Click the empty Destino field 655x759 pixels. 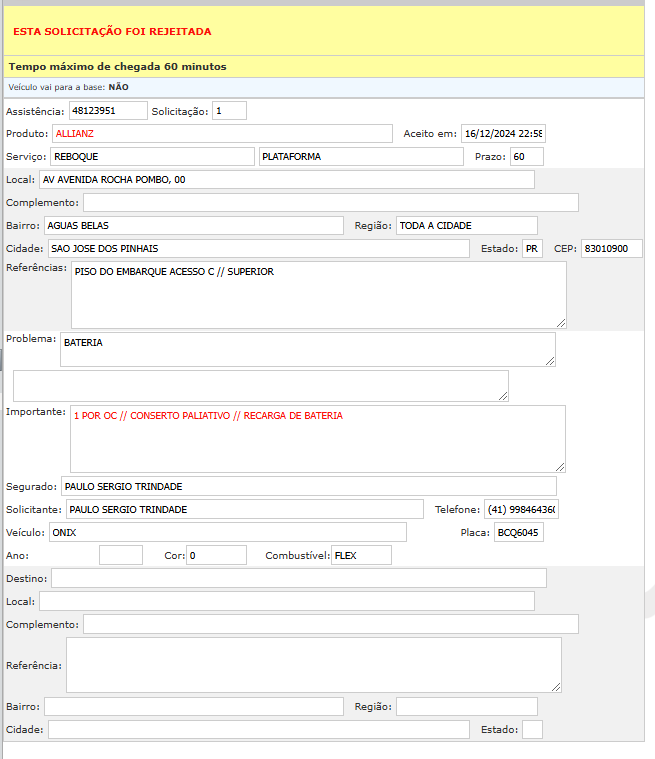298,578
